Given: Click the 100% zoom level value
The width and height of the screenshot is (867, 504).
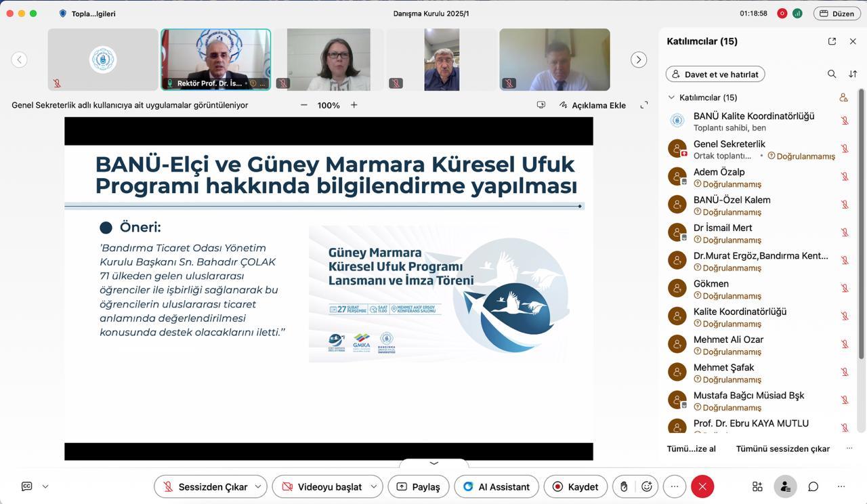Looking at the screenshot, I should pyautogui.click(x=329, y=105).
